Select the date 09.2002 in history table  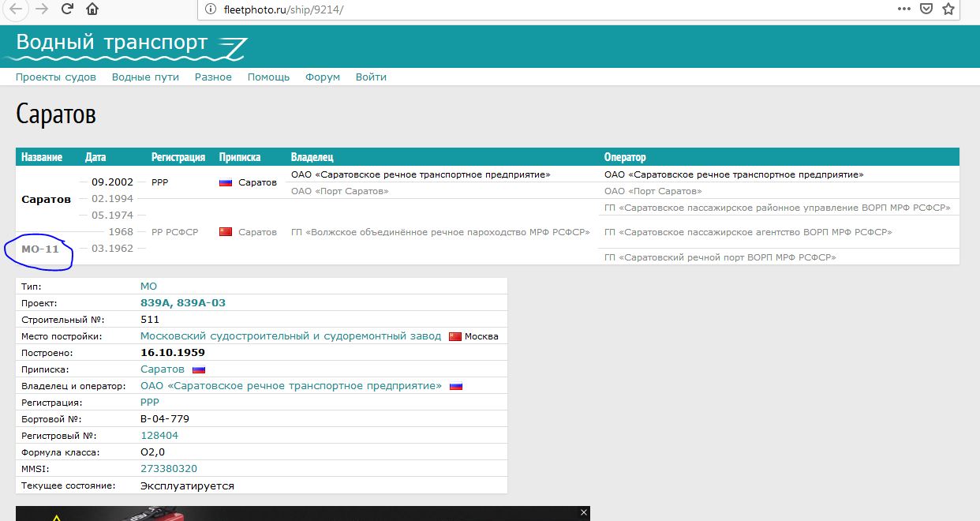tap(113, 182)
